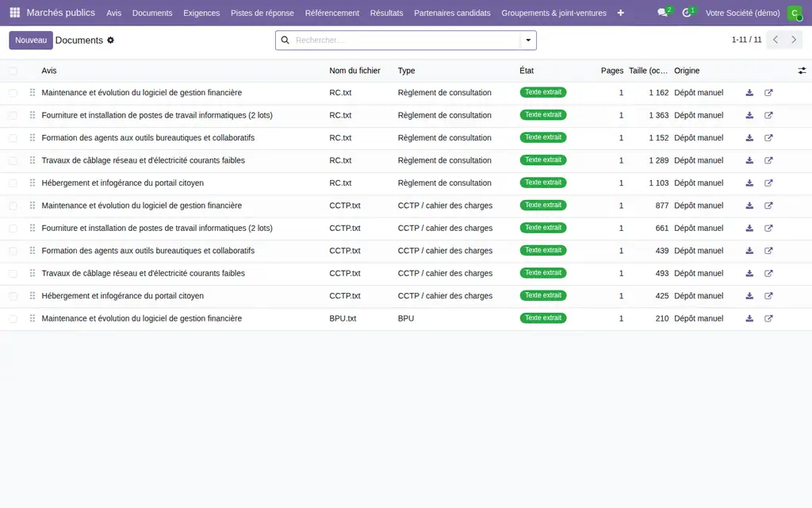
Task: Click Texte extrait badge in BPU row
Action: tap(542, 318)
